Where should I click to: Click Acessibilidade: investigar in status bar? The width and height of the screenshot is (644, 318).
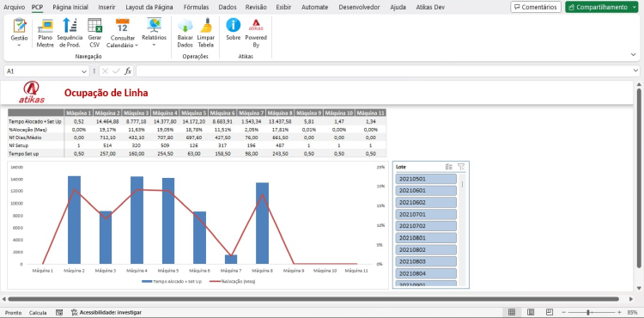click(x=106, y=312)
